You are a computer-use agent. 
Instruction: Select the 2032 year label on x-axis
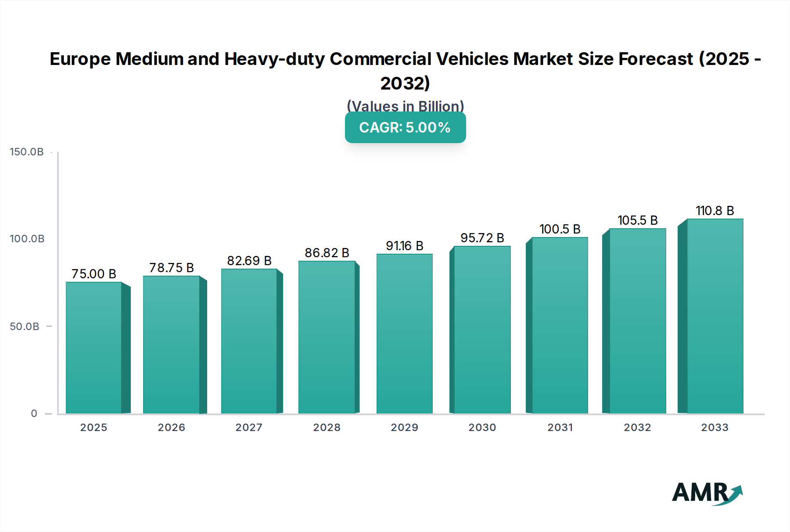[638, 428]
